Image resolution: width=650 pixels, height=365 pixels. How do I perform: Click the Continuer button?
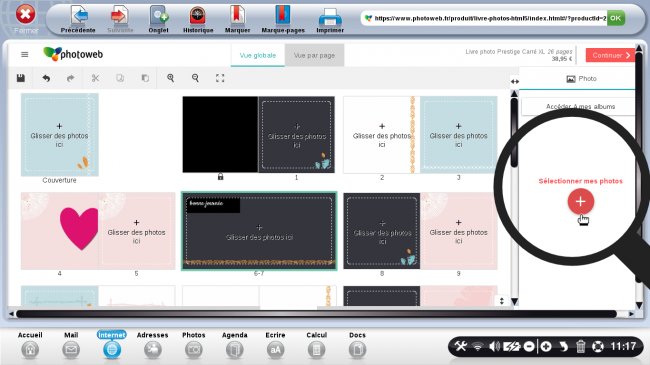coord(610,55)
